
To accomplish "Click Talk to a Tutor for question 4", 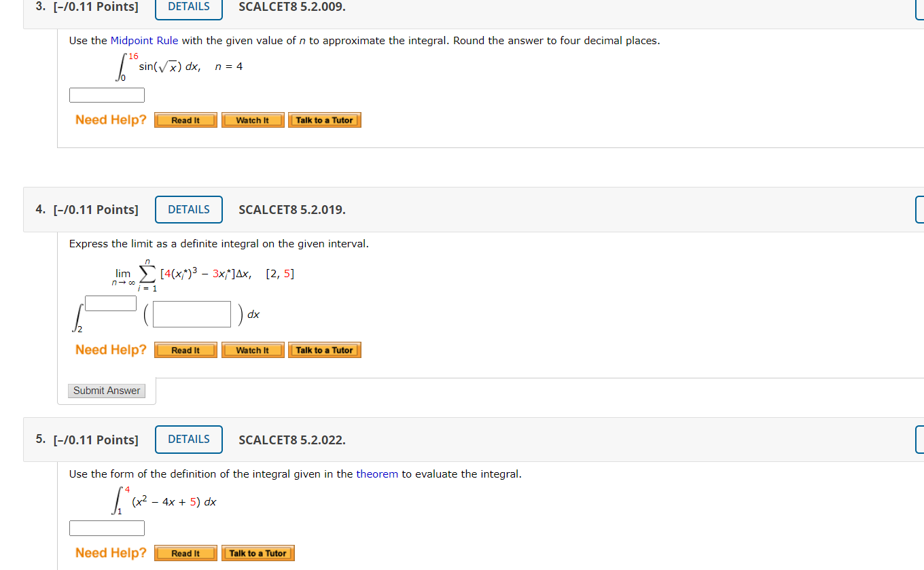I will click(x=324, y=350).
